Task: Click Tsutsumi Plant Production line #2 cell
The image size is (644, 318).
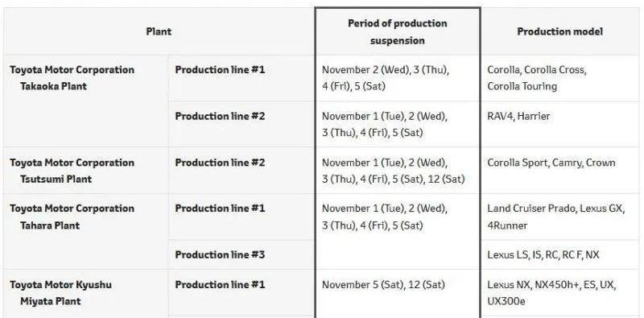Action: pos(242,171)
